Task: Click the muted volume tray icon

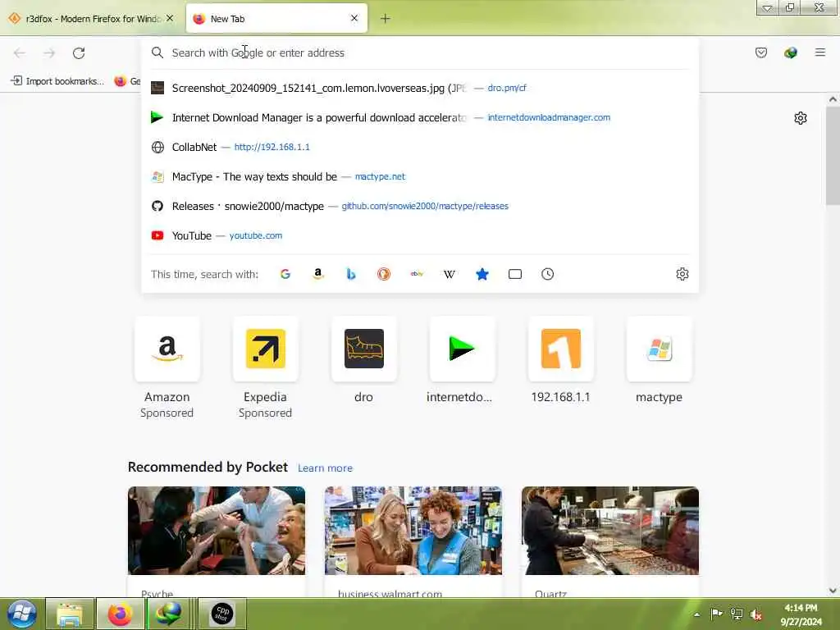Action: (x=756, y=614)
